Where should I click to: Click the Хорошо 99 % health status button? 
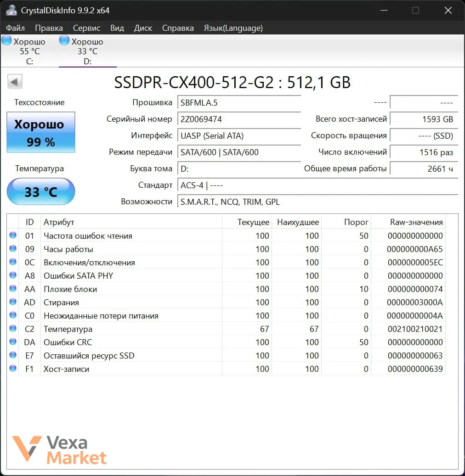point(41,132)
